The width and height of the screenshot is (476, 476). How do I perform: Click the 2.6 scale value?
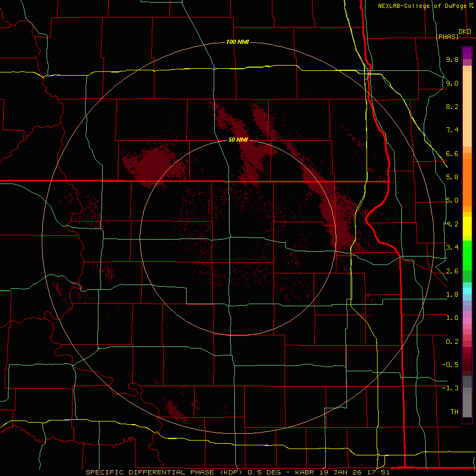pyautogui.click(x=452, y=271)
